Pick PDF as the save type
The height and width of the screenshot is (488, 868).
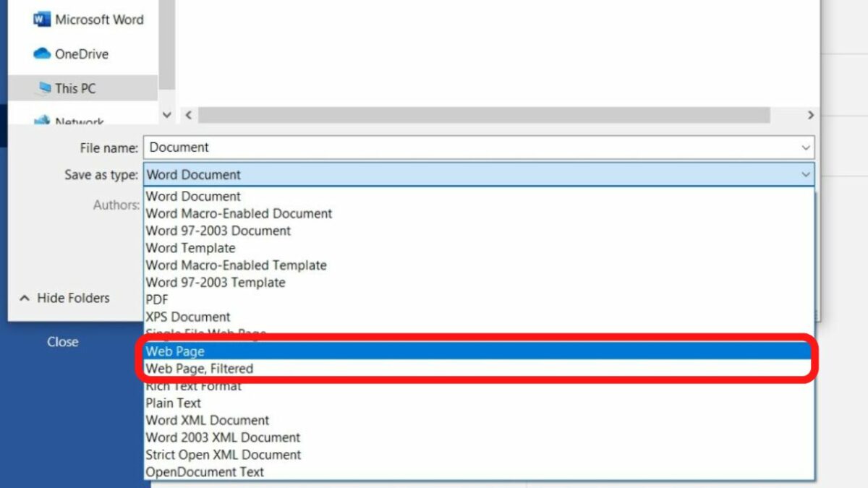[157, 299]
